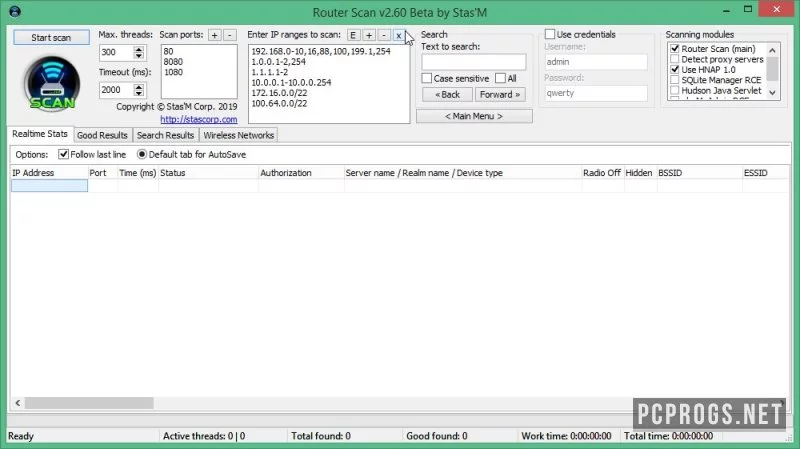The height and width of the screenshot is (449, 800).
Task: Remove an IP range with minus button
Action: pyautogui.click(x=384, y=35)
